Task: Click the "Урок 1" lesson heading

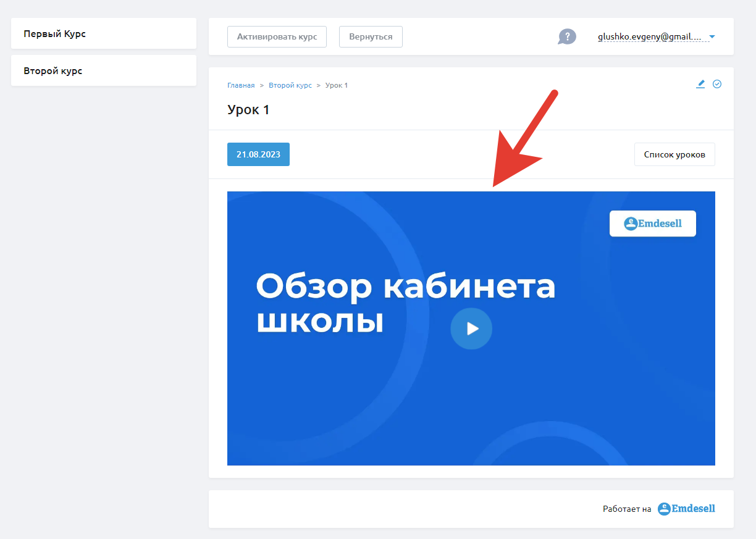Action: tap(248, 110)
